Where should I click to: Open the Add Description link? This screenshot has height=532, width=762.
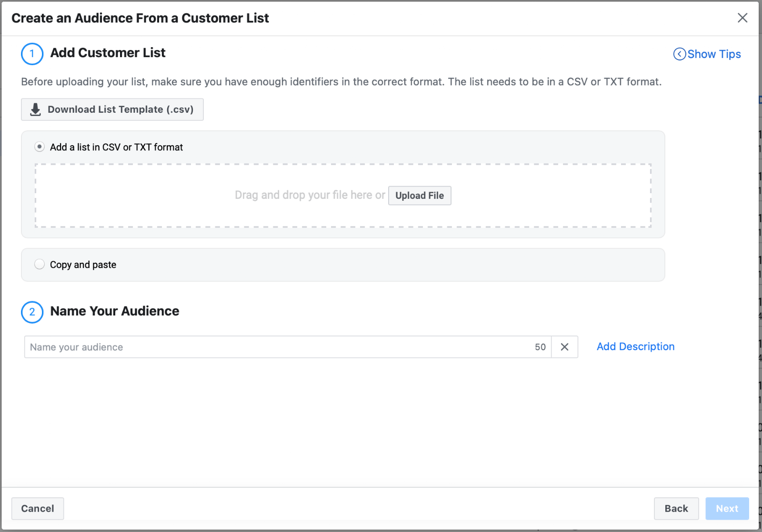[635, 346]
